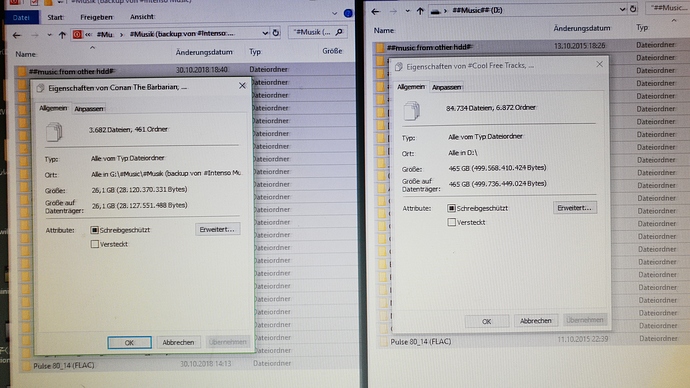Click the 26,1 GB Größe value
This screenshot has width=690, height=388.
[x=139, y=190]
